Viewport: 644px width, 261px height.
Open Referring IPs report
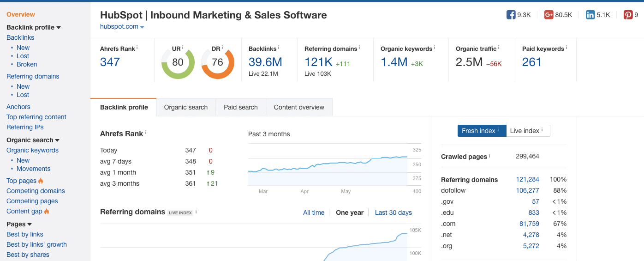25,127
